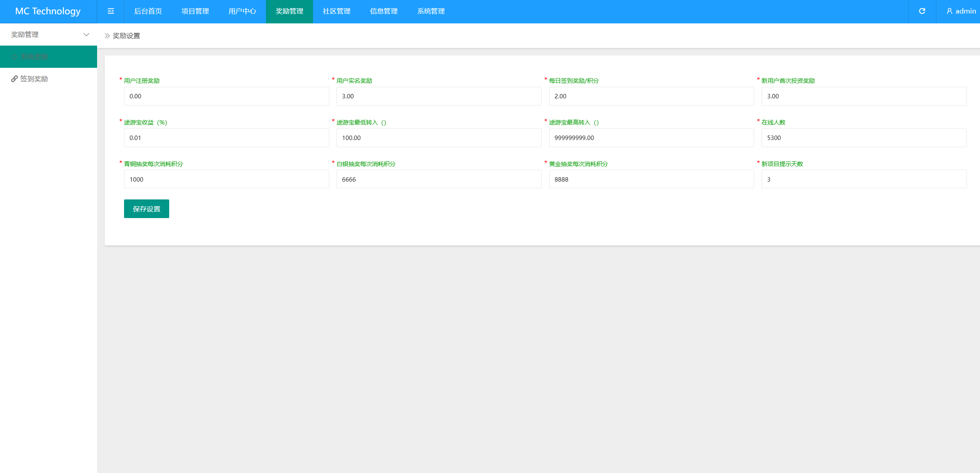Open the 项目管理 top menu
The image size is (980, 473).
(x=195, y=11)
